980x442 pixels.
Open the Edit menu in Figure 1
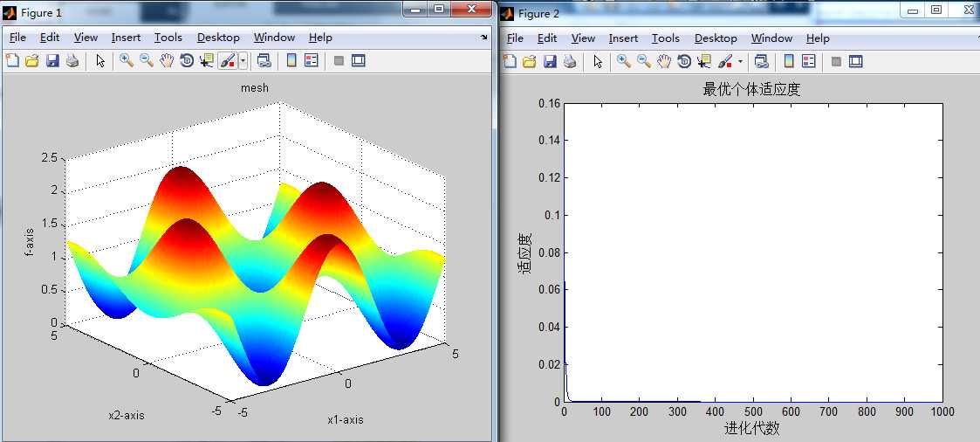tap(50, 38)
